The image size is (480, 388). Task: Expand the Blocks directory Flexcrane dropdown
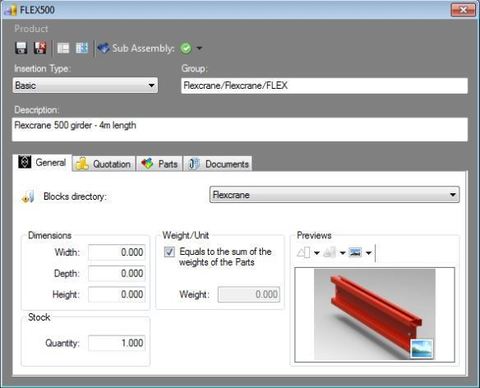pos(334,195)
